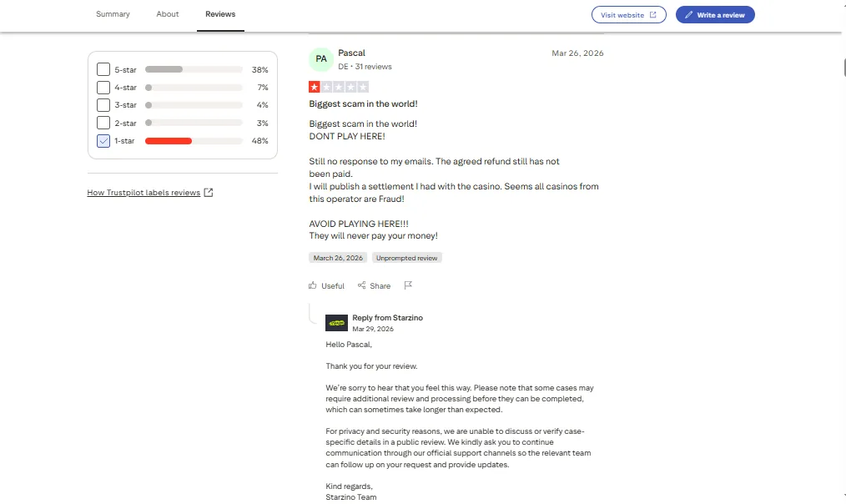Click the Write a review button

pos(715,14)
